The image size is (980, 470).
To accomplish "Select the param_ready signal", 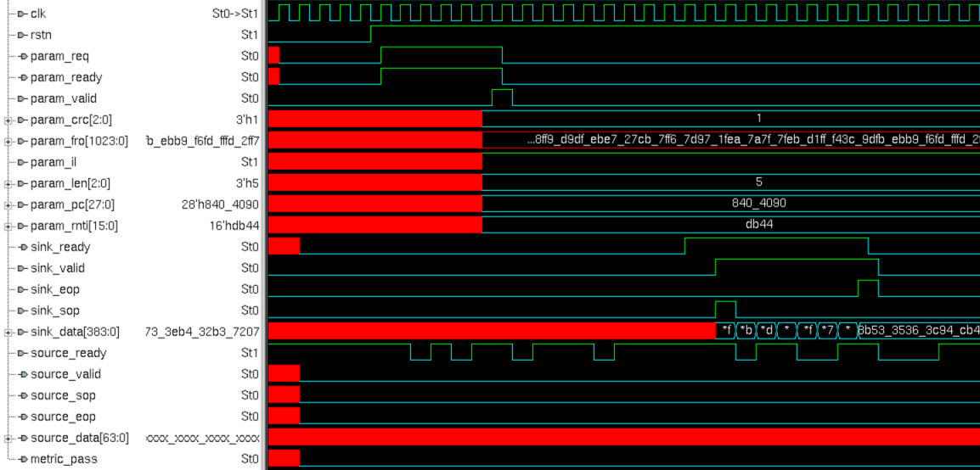I will (x=66, y=77).
